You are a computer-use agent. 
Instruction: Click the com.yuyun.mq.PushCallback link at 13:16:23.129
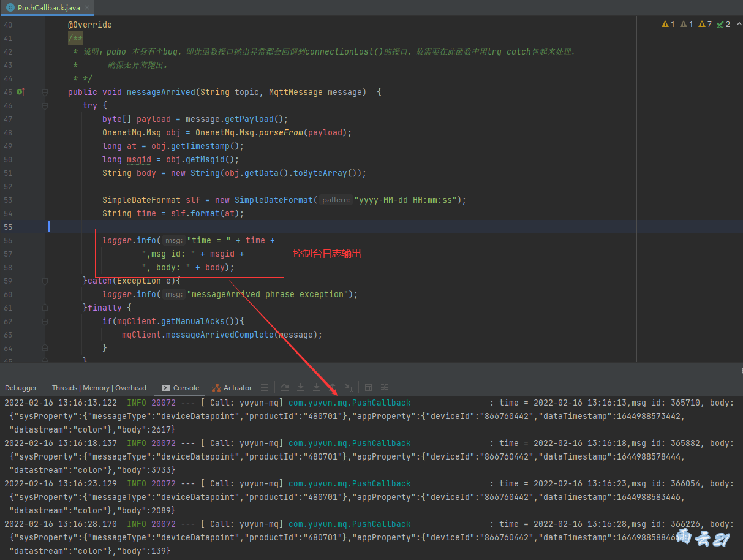tap(350, 483)
